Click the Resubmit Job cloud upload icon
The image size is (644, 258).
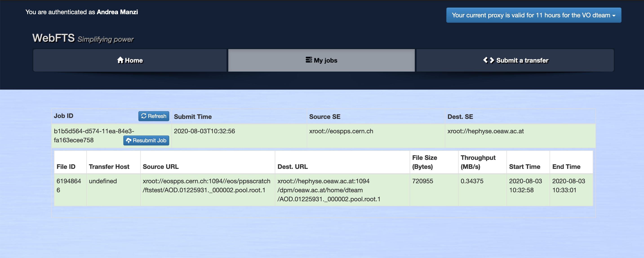(129, 140)
